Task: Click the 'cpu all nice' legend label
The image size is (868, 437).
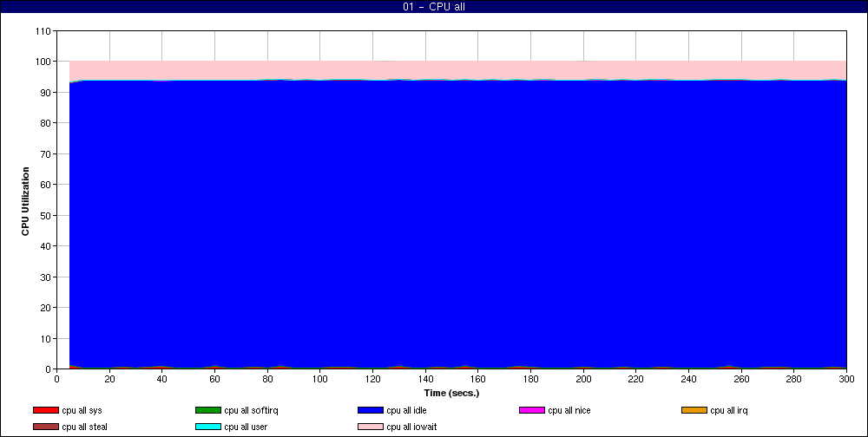Action: 569,410
